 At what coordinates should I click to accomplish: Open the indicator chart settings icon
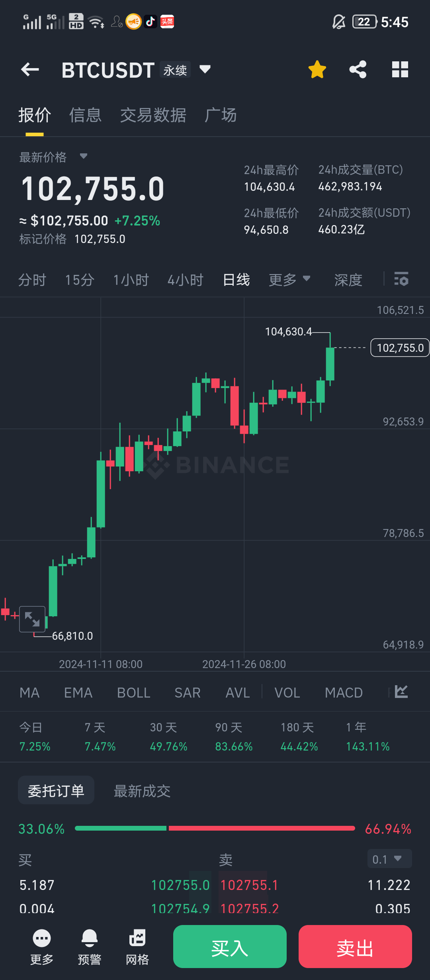[x=401, y=691]
